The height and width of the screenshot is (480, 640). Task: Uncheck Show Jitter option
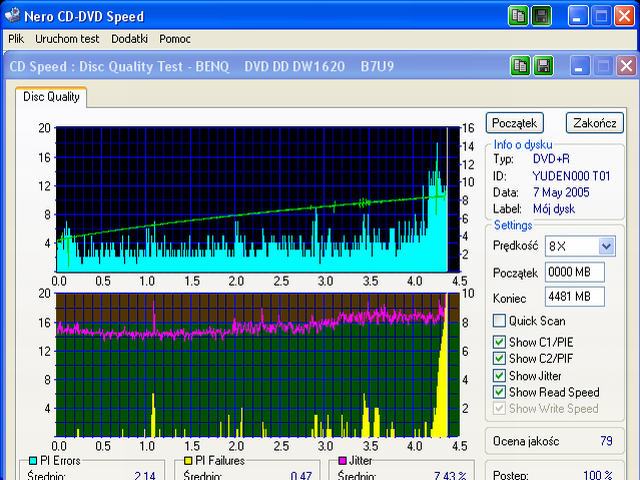499,376
